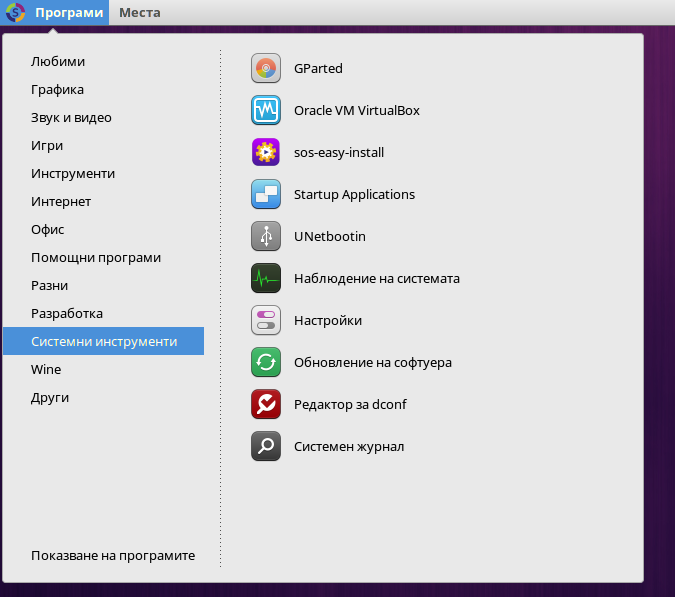Click Startup Applications text
The image size is (675, 597).
354,195
